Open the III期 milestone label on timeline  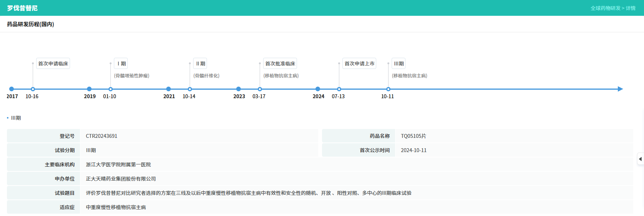point(399,64)
